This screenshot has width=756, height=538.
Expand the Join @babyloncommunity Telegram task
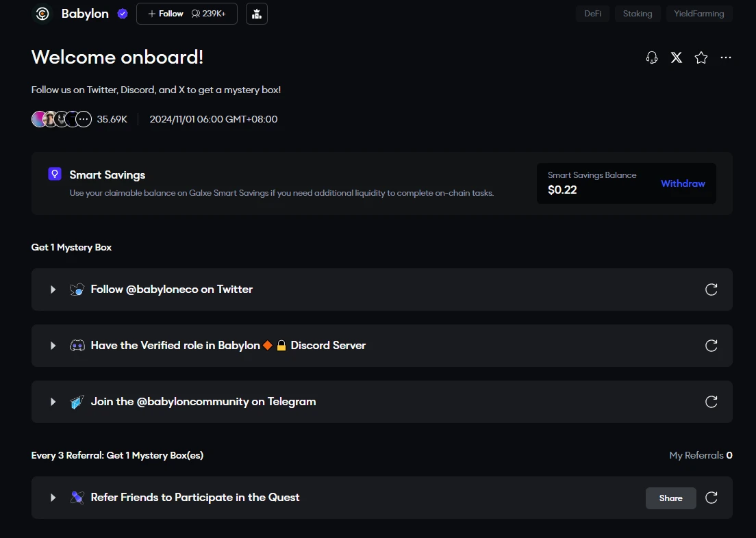[x=53, y=402]
